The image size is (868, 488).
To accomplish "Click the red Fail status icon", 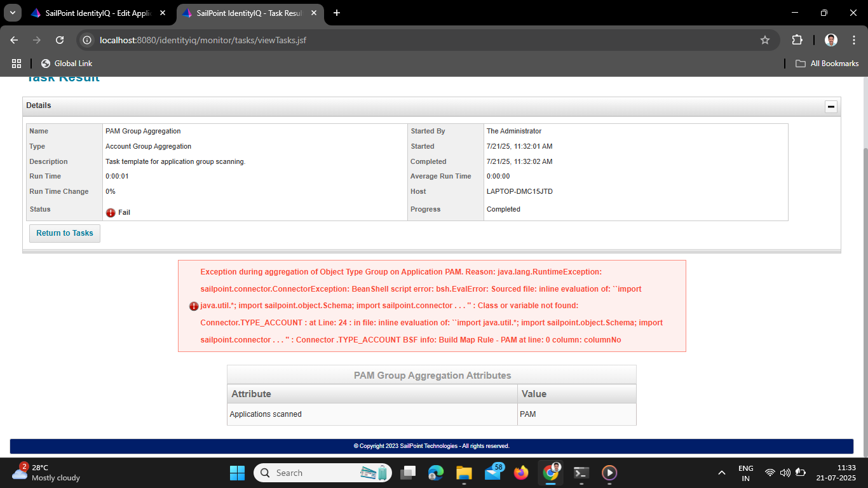I will tap(111, 212).
